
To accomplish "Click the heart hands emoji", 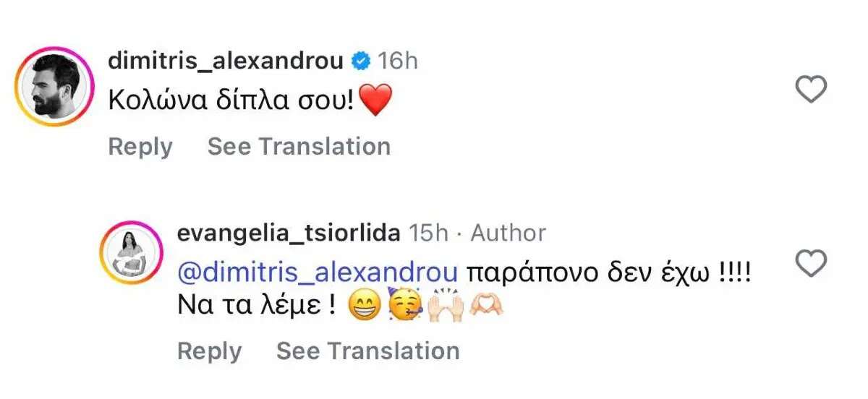I will 485,309.
